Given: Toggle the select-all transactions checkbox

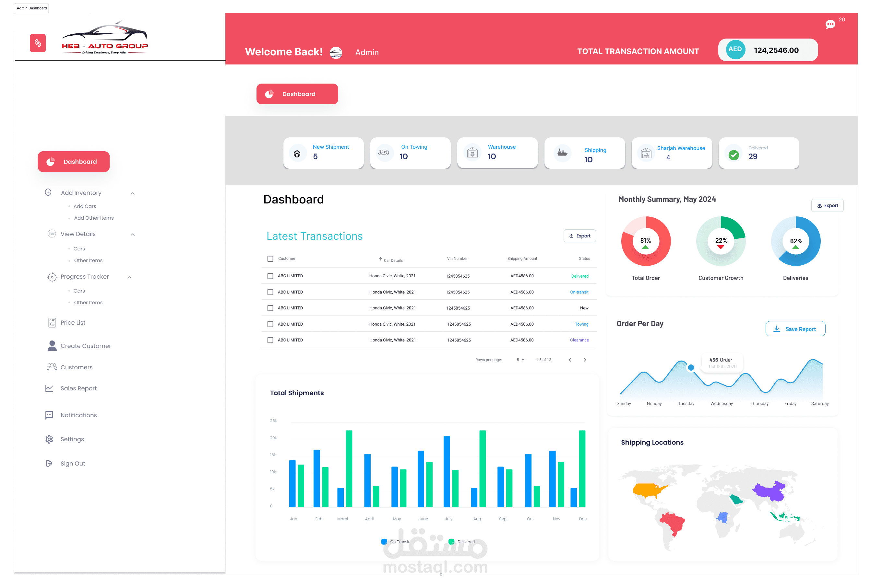Looking at the screenshot, I should (270, 259).
